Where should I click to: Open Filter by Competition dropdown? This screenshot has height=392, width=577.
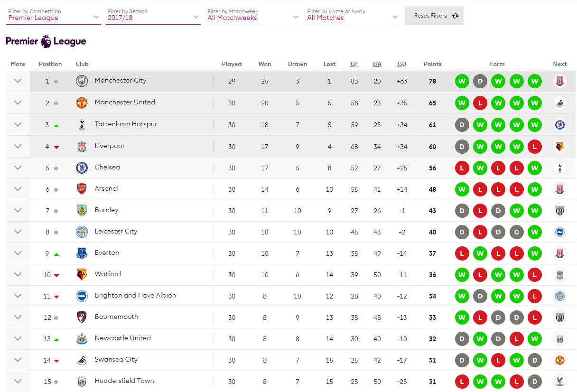tap(54, 15)
